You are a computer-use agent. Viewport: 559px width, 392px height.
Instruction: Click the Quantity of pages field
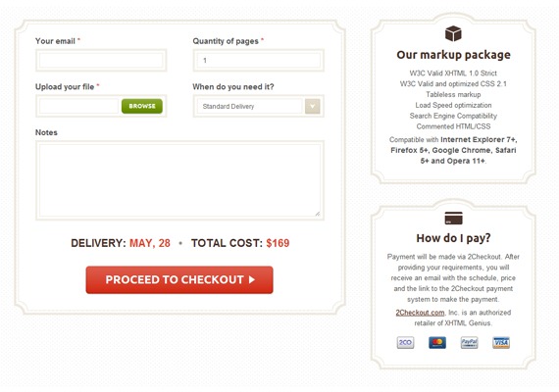point(259,60)
